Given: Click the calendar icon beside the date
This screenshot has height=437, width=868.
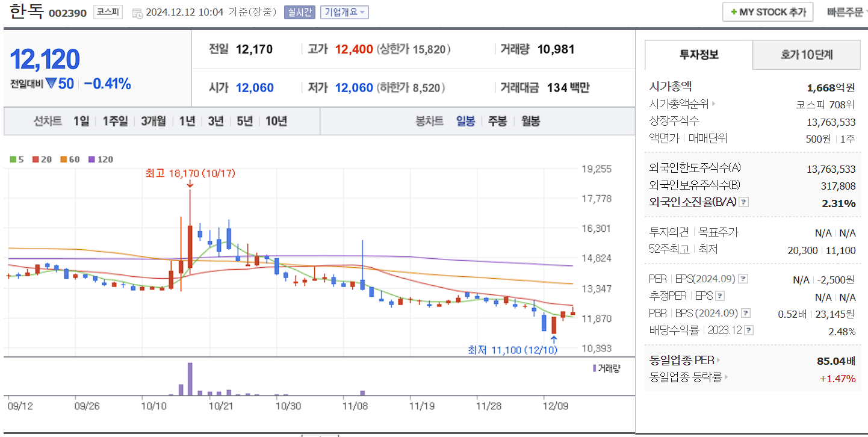Looking at the screenshot, I should [x=137, y=13].
